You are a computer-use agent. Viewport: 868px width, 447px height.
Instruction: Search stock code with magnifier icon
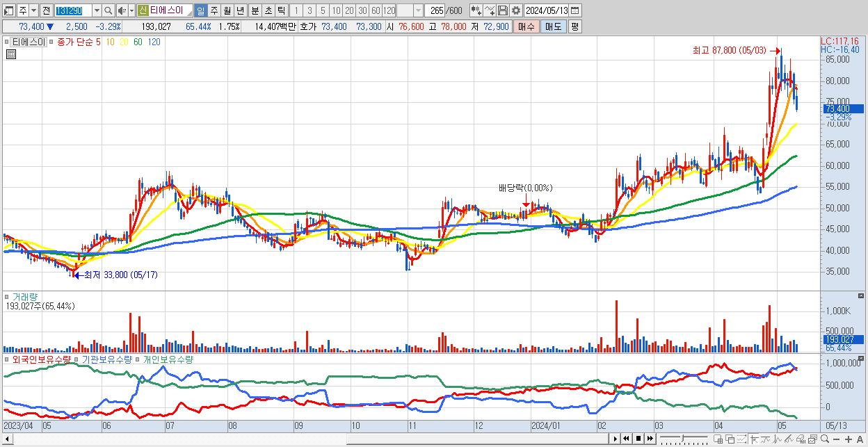108,10
